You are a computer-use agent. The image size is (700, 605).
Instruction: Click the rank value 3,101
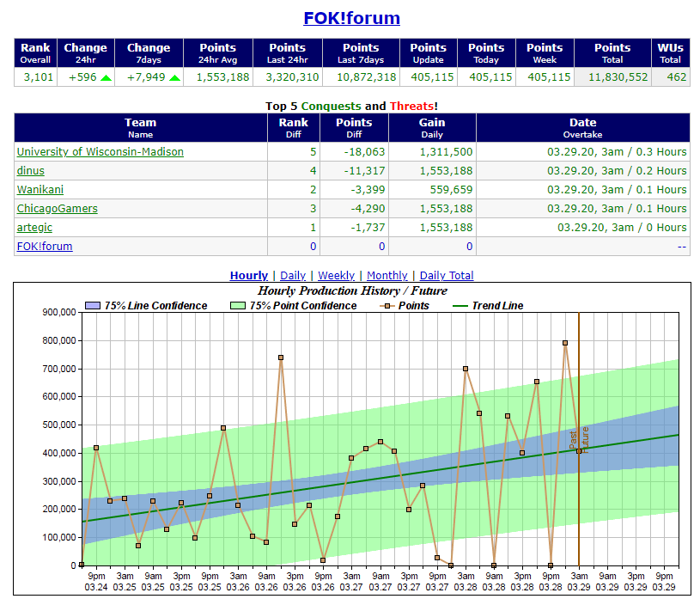click(39, 76)
